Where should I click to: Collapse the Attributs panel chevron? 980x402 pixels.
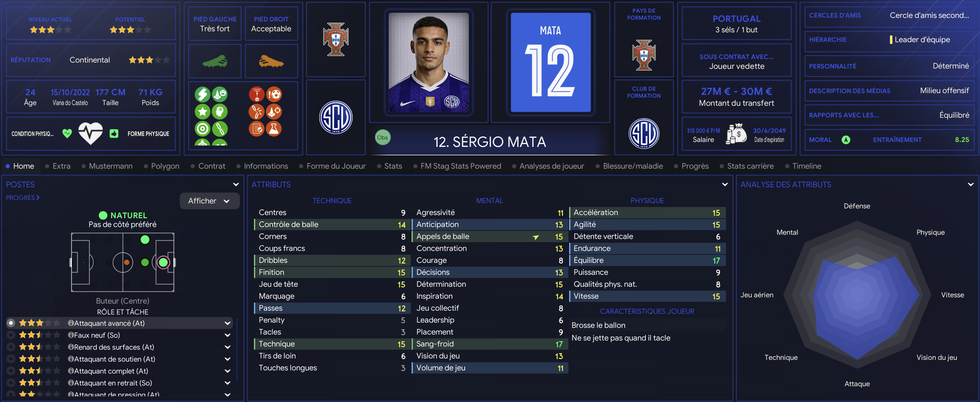point(724,184)
